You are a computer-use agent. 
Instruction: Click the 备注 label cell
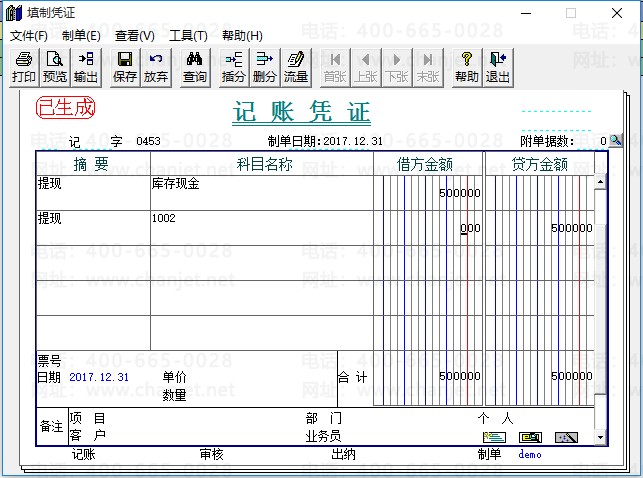click(52, 426)
